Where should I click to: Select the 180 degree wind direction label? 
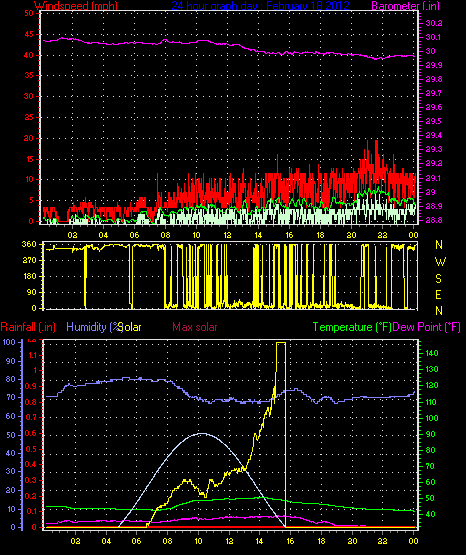point(29,276)
